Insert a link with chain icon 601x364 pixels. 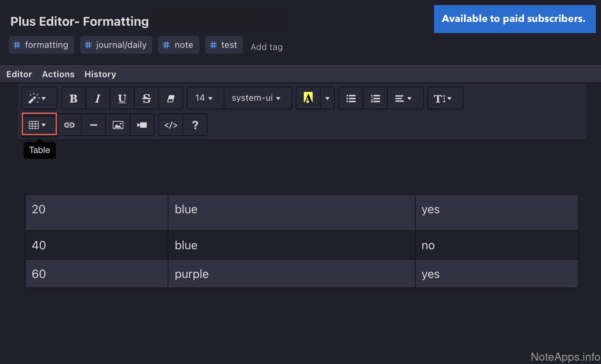(x=69, y=125)
